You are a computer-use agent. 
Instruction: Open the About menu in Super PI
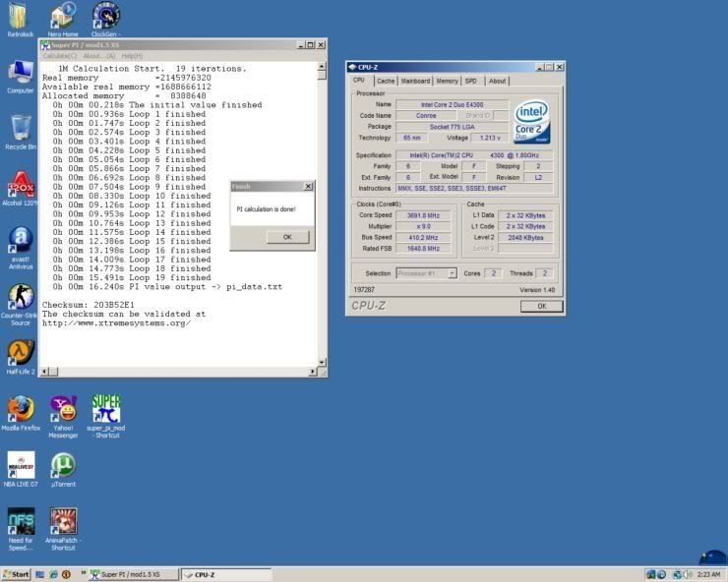99,56
